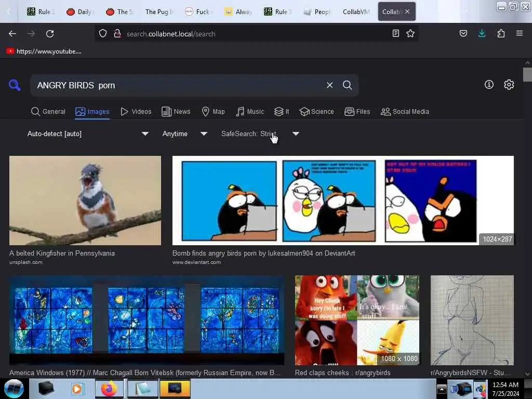
Task: Select the Images search tab
Action: click(92, 112)
